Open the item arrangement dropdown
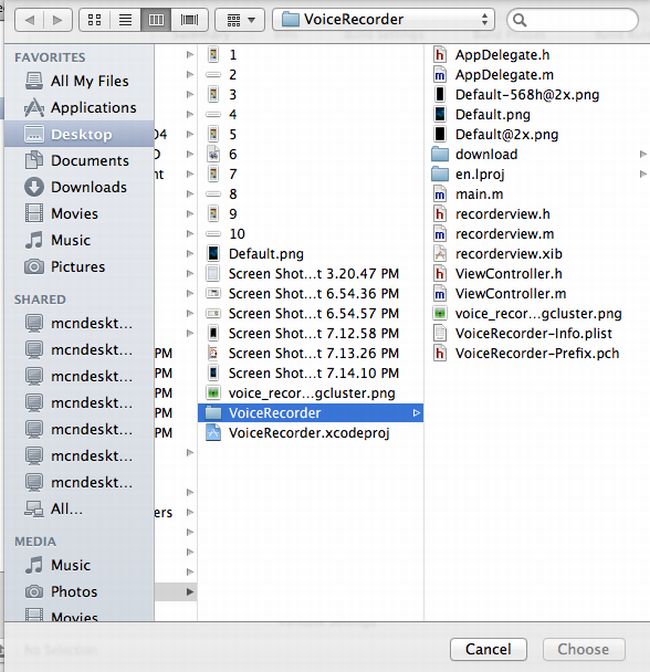Viewport: 650px width, 672px height. pos(240,20)
